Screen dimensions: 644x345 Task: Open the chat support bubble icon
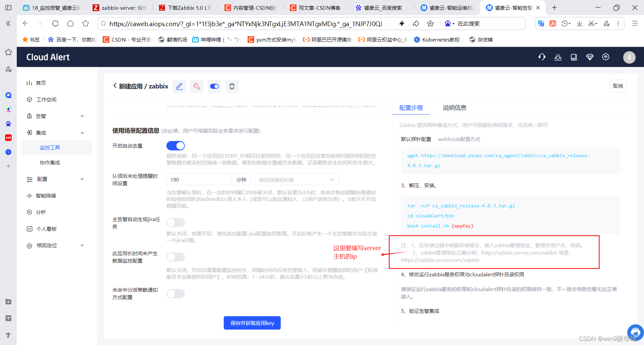[x=635, y=332]
